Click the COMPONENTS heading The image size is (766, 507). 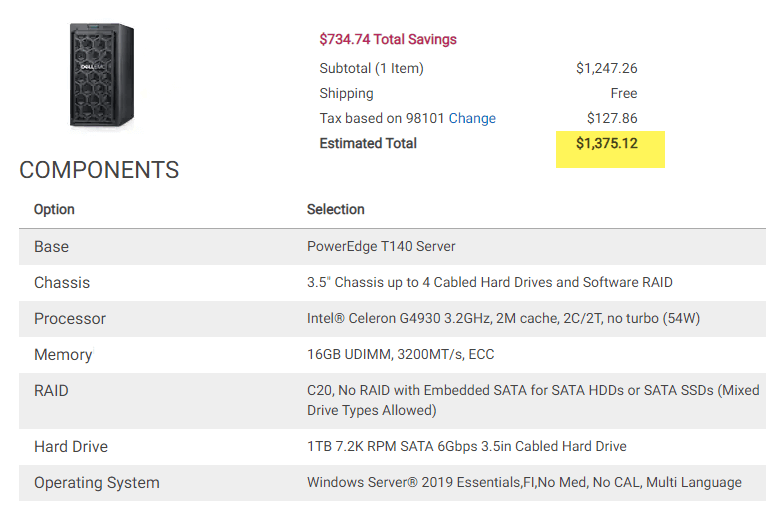pyautogui.click(x=99, y=170)
